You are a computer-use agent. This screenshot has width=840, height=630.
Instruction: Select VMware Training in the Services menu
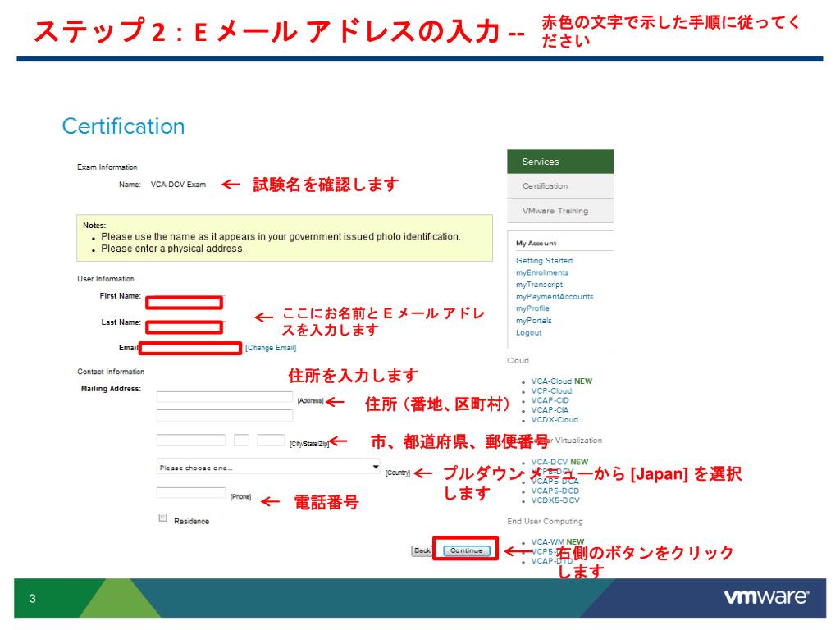[x=559, y=211]
